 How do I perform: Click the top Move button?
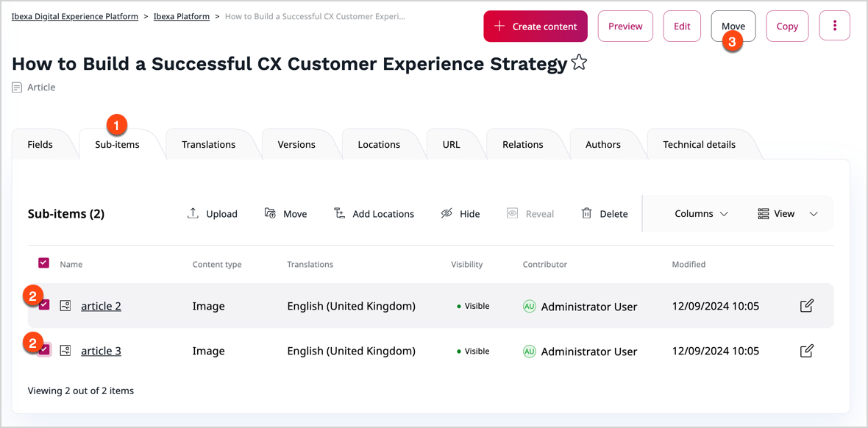733,26
